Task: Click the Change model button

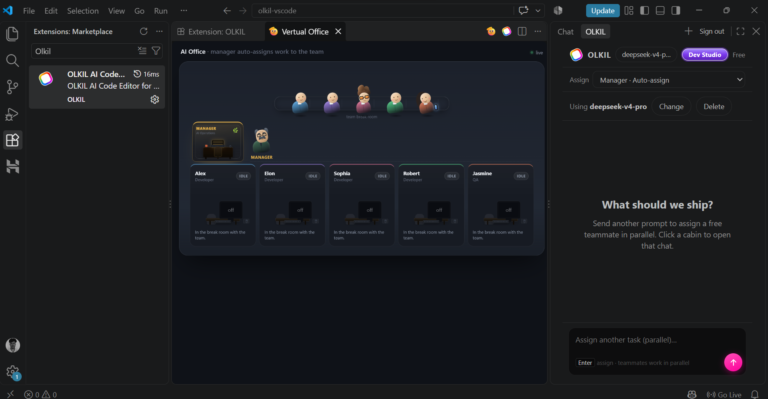Action: [671, 106]
